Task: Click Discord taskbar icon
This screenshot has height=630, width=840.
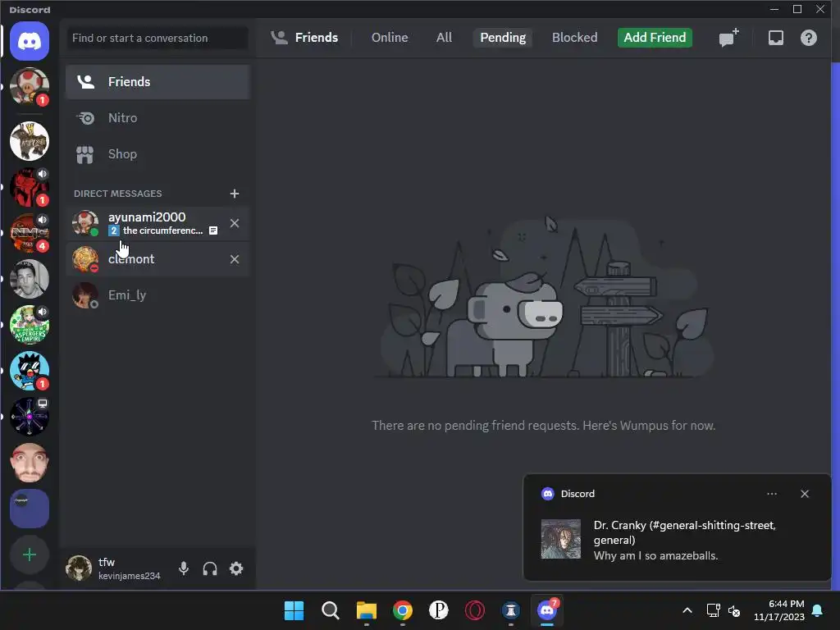Action: tap(547, 610)
